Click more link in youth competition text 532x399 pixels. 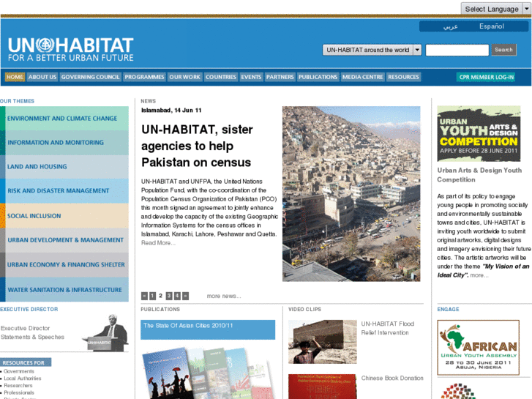[479, 275]
